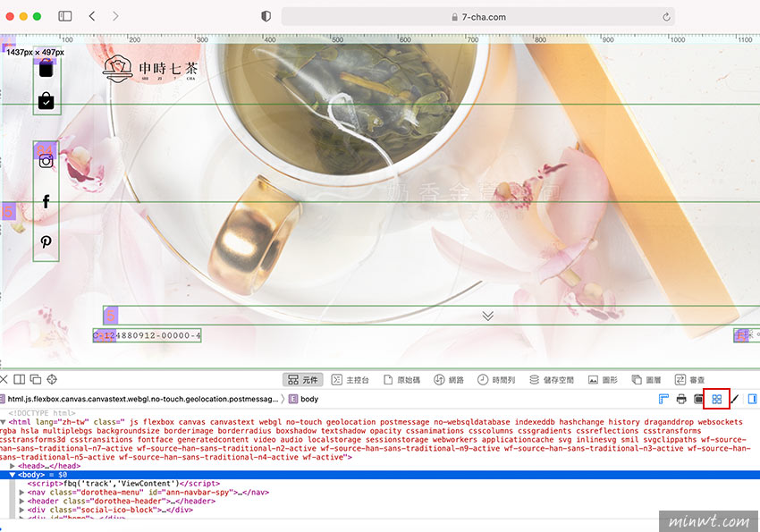
Task: Select the selected body row in the DOM tree
Action: 380,475
